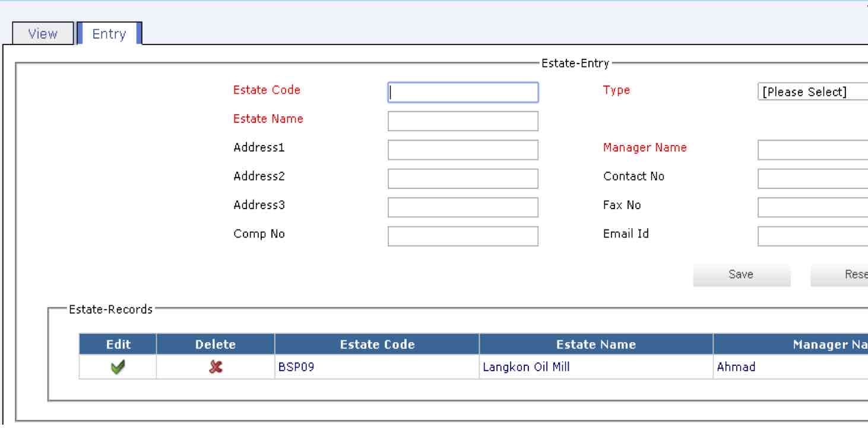The image size is (868, 436).
Task: Click the BSP09 estate code cell
Action: 296,367
